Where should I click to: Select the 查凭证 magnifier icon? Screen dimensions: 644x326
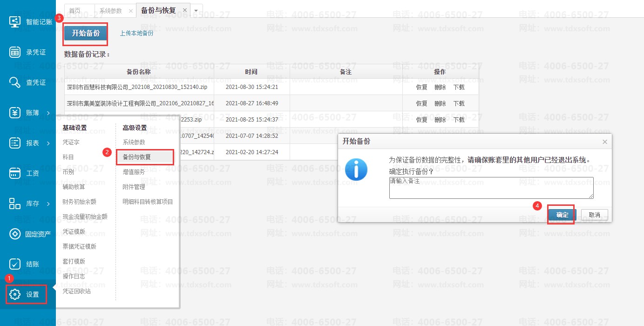pos(15,82)
